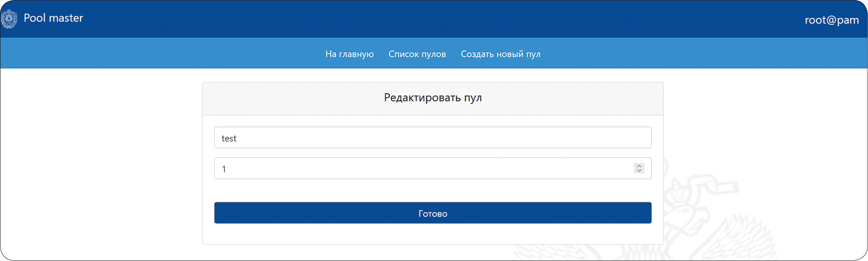This screenshot has width=868, height=261.
Task: Click the blank area right of Создать новый пул
Action: tap(681, 54)
